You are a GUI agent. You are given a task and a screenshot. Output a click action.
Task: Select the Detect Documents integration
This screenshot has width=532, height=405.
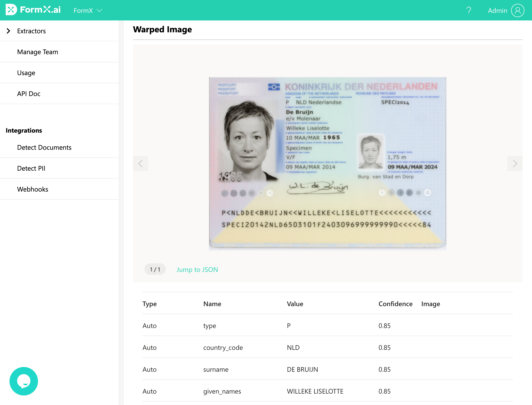44,147
